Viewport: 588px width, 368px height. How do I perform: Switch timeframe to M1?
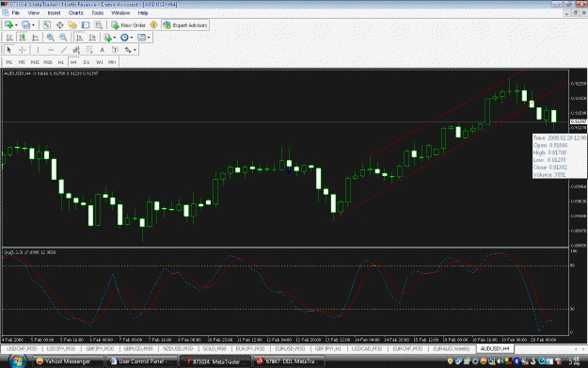(x=9, y=62)
